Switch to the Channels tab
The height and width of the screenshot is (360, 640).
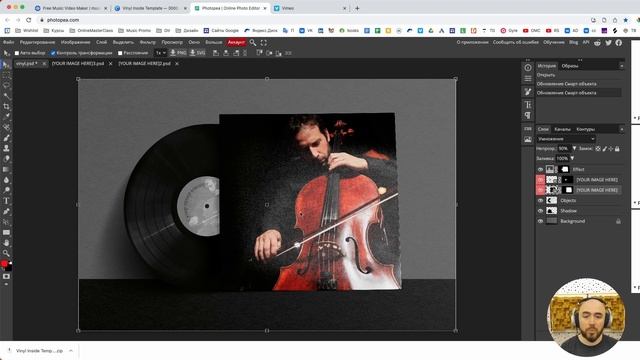562,129
